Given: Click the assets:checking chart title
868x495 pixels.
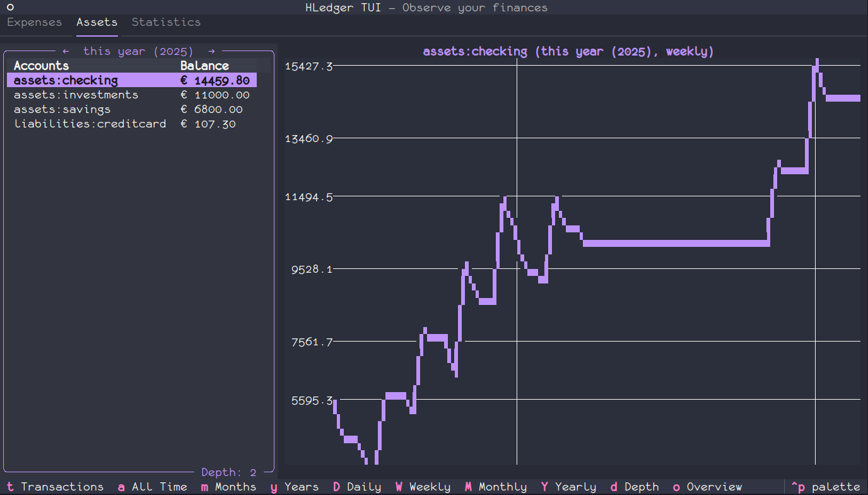Looking at the screenshot, I should click(568, 51).
